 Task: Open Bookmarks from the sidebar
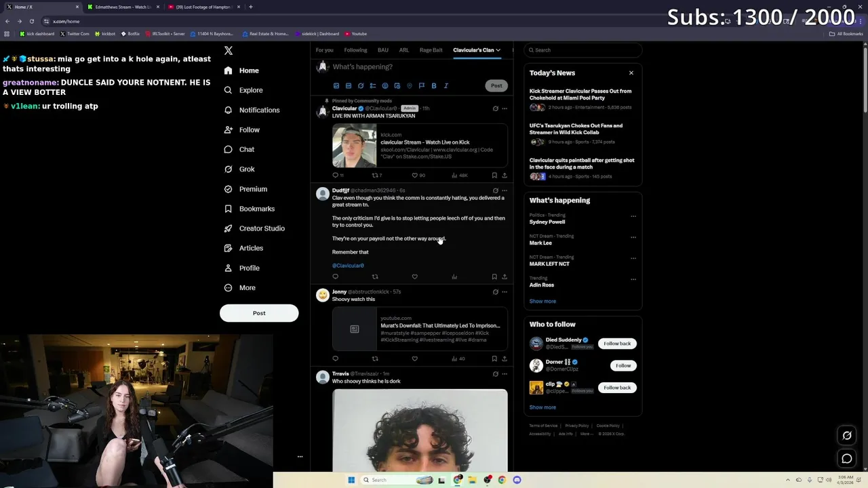[249, 209]
